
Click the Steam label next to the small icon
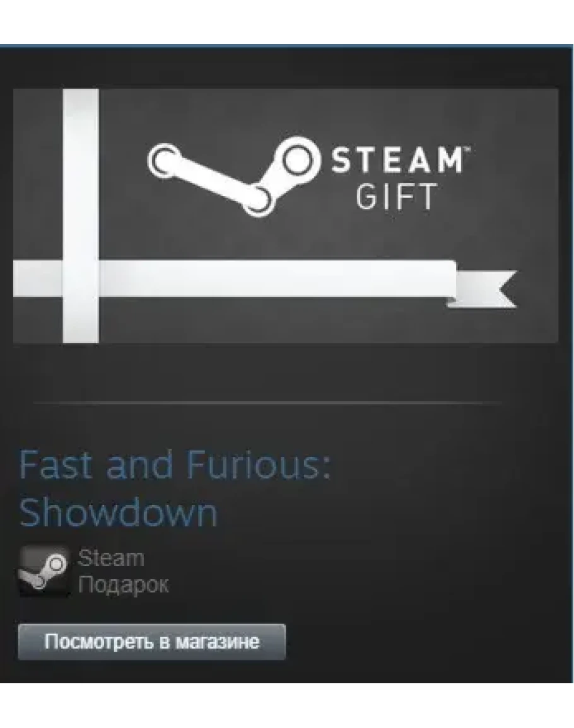click(111, 558)
